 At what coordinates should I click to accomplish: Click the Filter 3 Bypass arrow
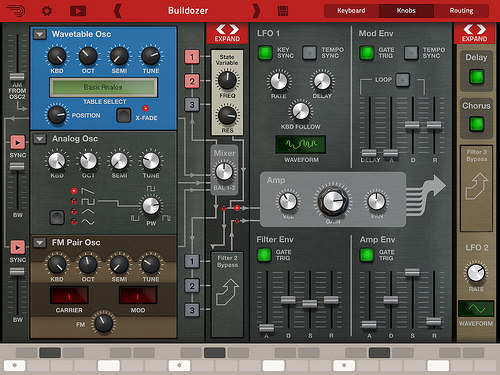[x=477, y=186]
